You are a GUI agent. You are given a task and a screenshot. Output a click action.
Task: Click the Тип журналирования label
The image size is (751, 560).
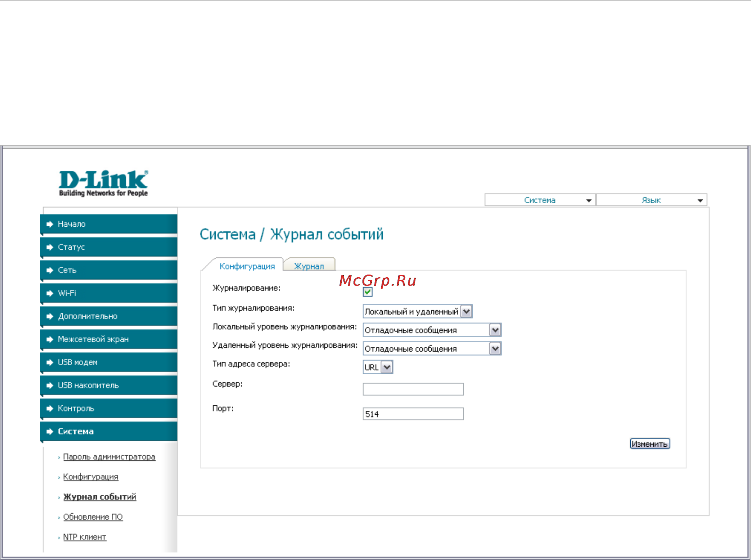[x=253, y=308]
